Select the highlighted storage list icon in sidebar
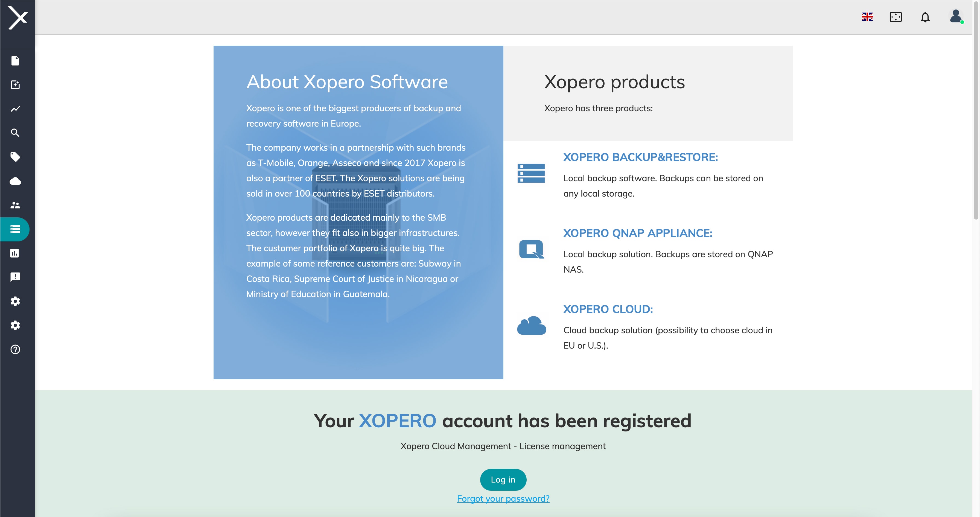980x517 pixels. tap(15, 229)
